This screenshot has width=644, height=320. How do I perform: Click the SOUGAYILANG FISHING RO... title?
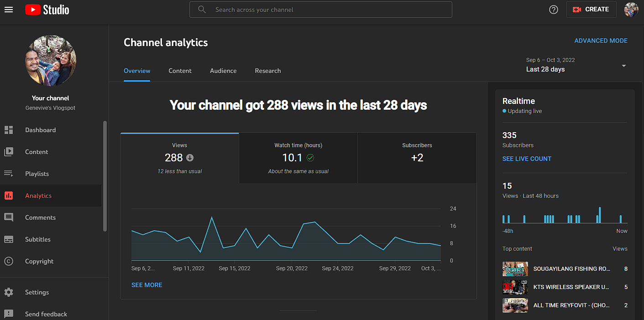(x=572, y=269)
